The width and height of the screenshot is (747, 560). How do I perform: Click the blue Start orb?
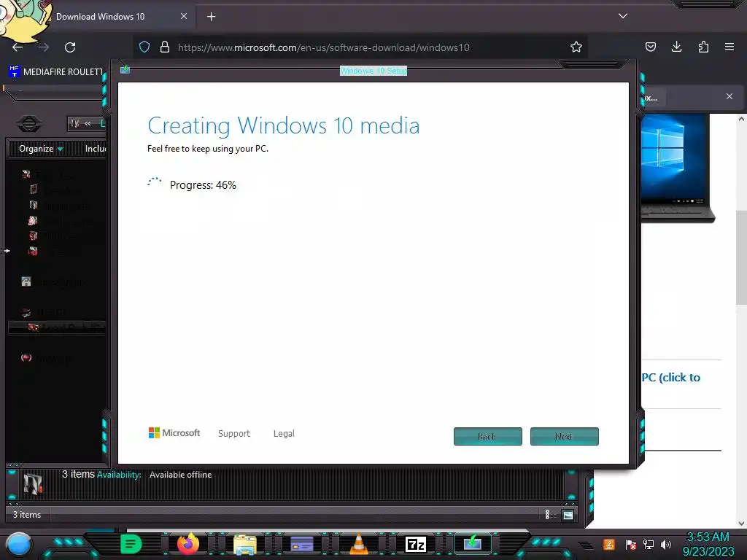pyautogui.click(x=18, y=545)
